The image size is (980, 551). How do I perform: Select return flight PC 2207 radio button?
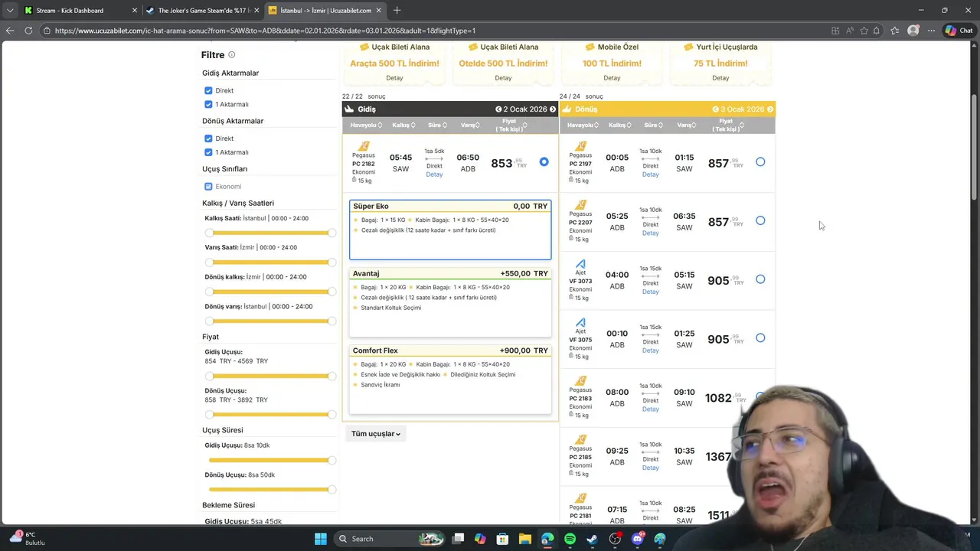[x=760, y=220]
